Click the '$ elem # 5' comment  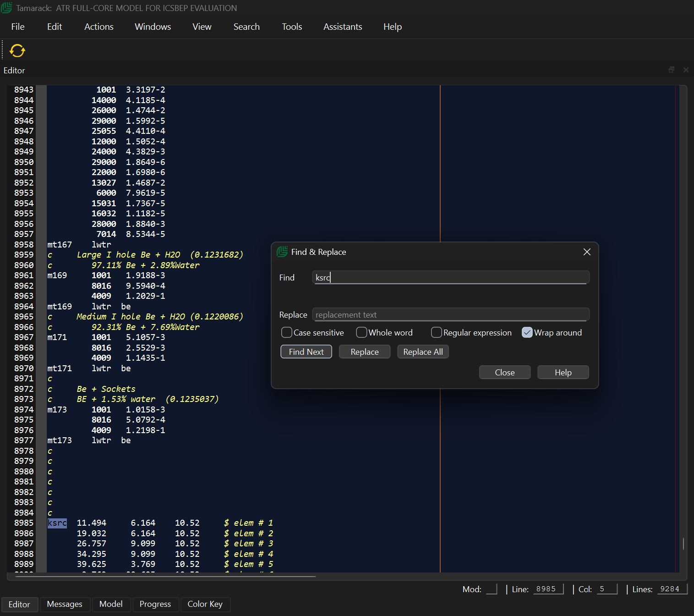pos(248,564)
